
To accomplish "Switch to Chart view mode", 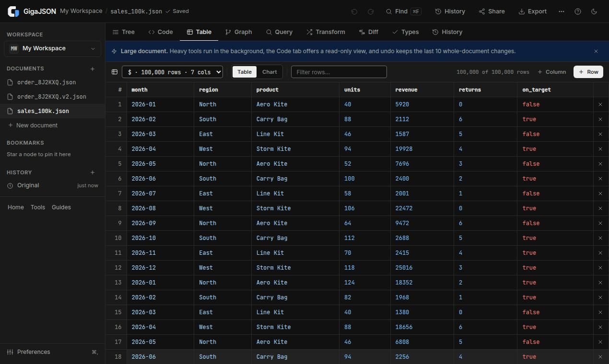I will [269, 72].
